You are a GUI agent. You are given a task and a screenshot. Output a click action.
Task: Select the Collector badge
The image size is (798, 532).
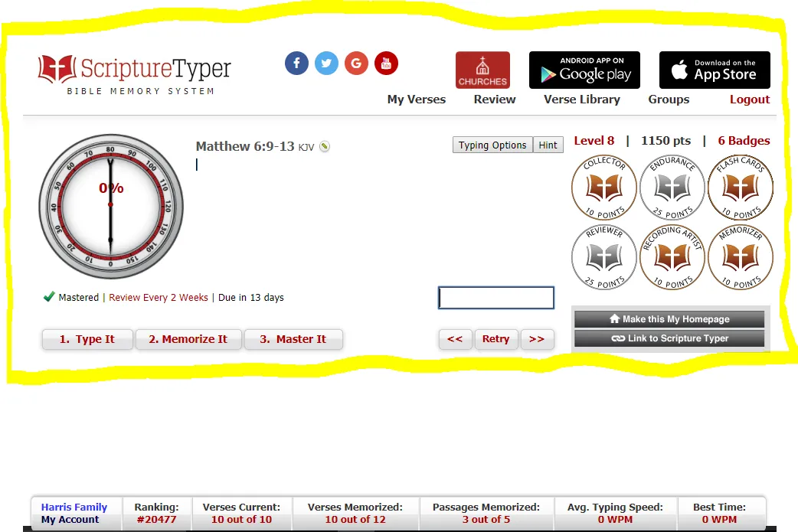pos(604,188)
